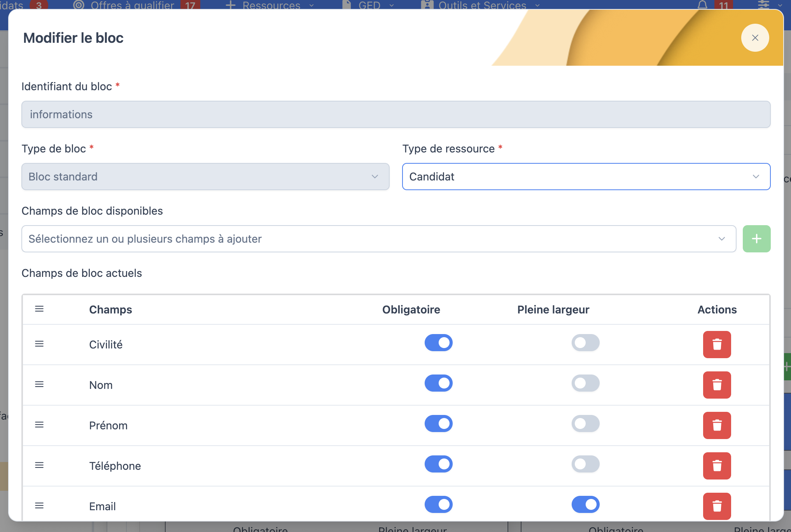Click the Email field name
Screen dimensions: 791x532
(x=102, y=506)
